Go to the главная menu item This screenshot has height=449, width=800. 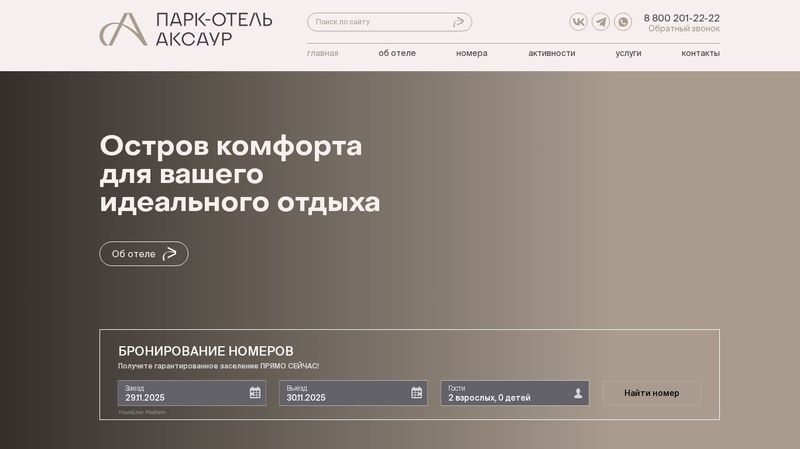coord(322,53)
